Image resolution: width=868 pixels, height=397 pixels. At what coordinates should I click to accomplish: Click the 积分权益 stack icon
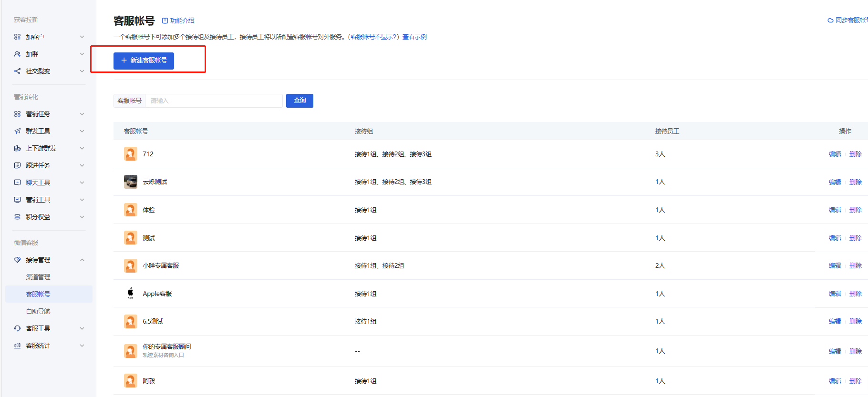click(x=17, y=217)
